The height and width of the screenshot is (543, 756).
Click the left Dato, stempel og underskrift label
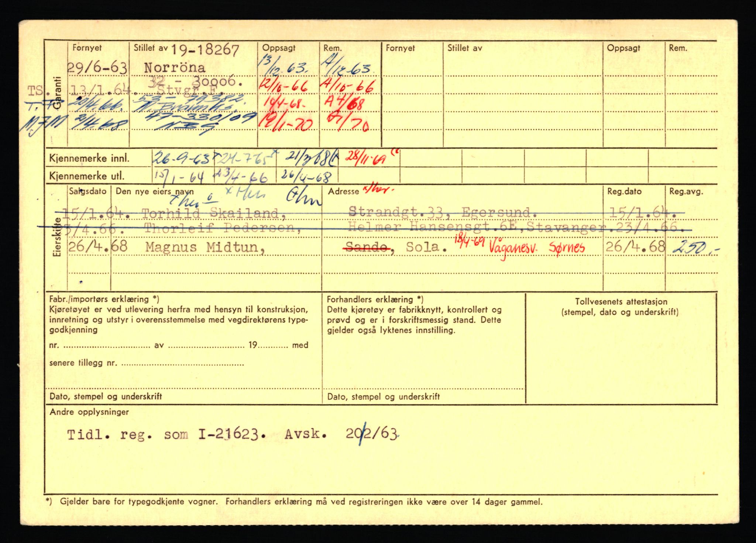coord(106,397)
